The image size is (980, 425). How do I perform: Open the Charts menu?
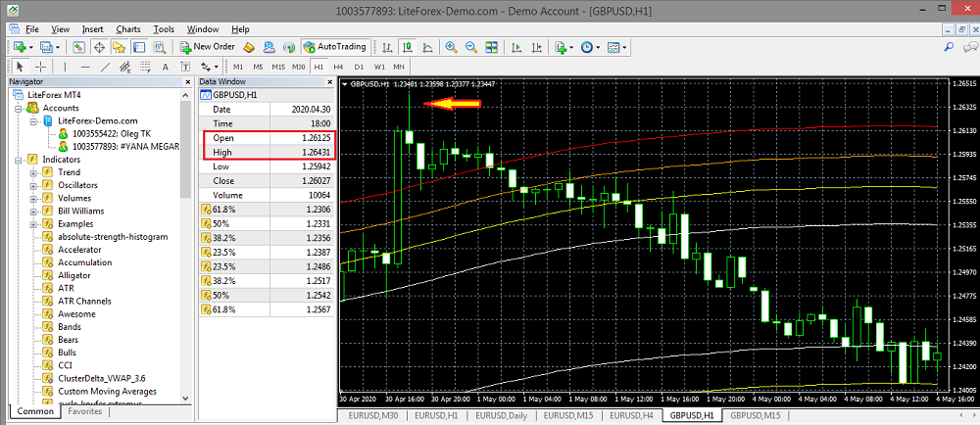tap(128, 29)
